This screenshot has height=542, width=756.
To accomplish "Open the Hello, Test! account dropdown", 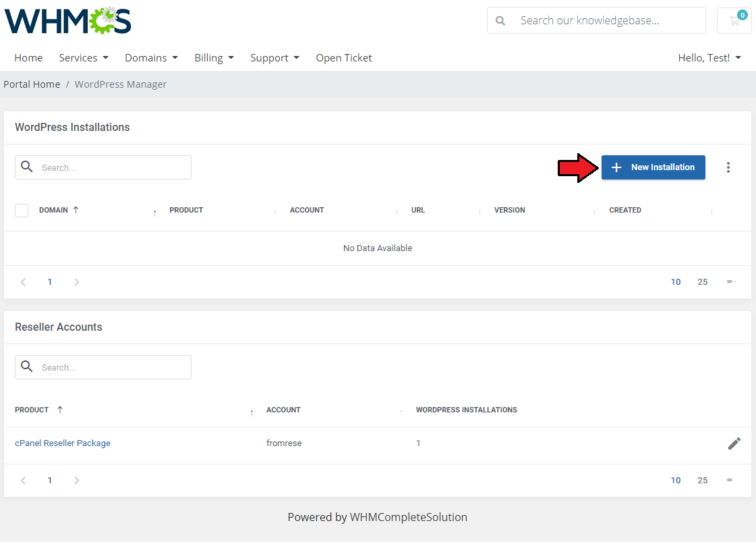I will click(x=709, y=58).
